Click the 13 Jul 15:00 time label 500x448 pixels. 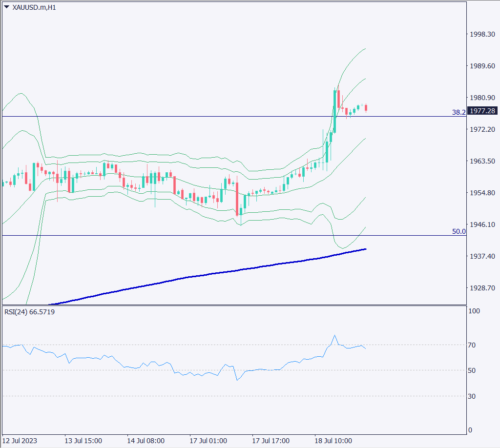pos(83,441)
